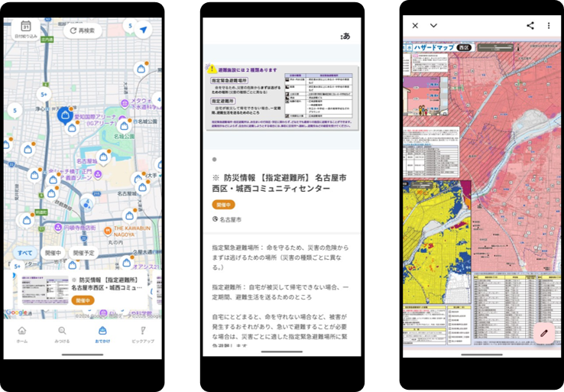Select the 開催中 filter chip on map
Image resolution: width=564 pixels, height=392 pixels.
click(x=53, y=253)
